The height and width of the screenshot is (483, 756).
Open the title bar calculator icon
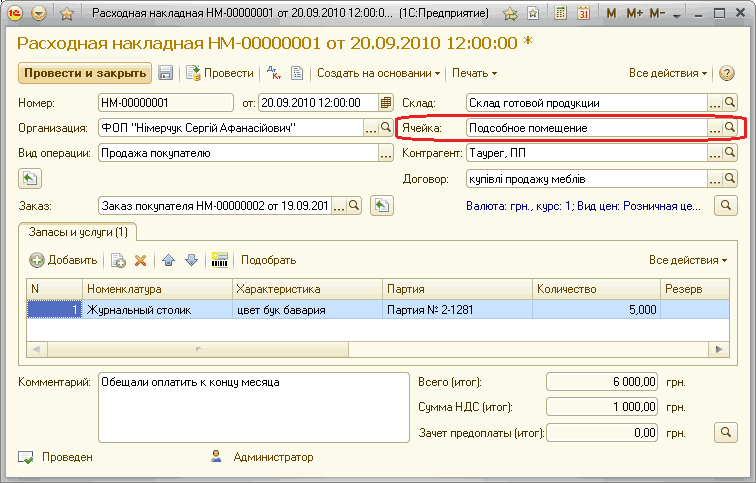coord(558,14)
